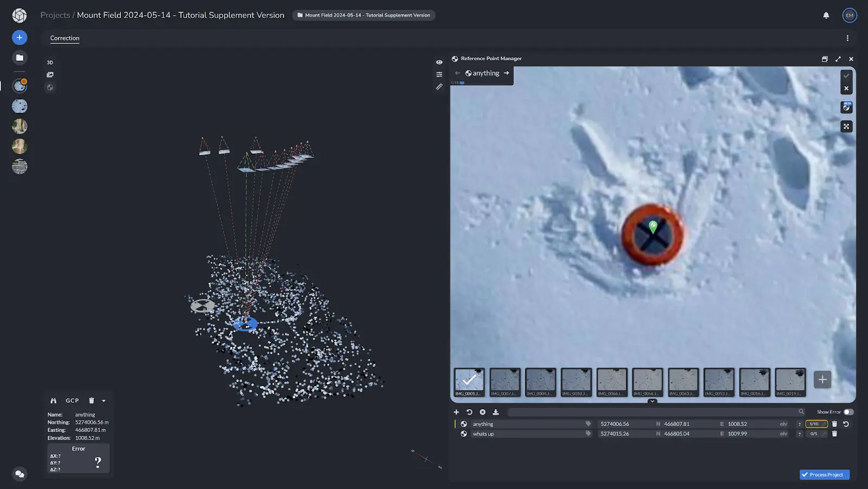Switch to the Correction tab

point(65,38)
